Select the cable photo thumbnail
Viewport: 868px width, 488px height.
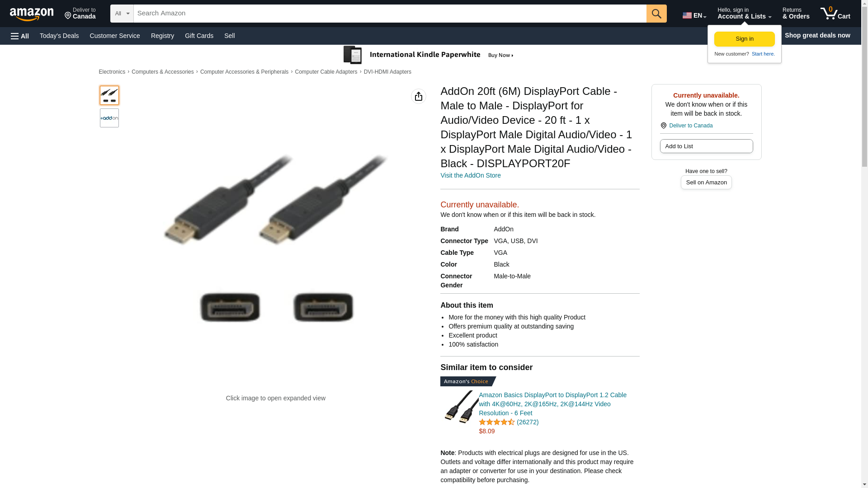click(109, 95)
